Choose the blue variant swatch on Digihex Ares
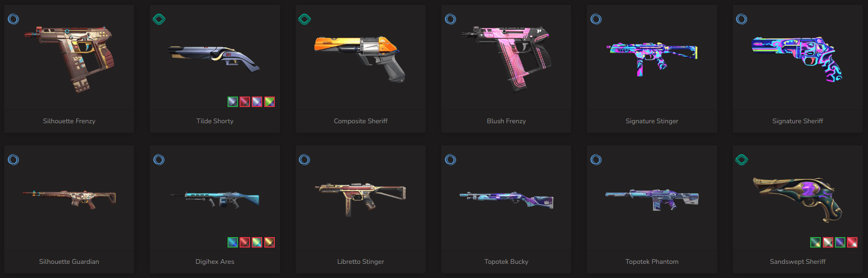Viewport: 868px width, 278px height. [x=233, y=242]
